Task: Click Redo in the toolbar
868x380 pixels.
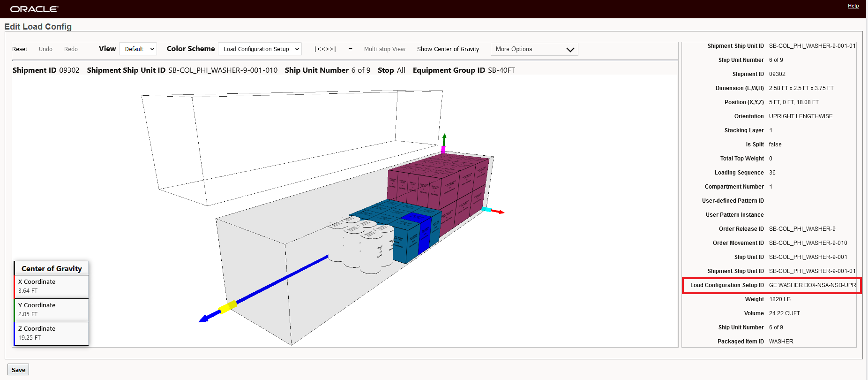Action: (x=71, y=49)
